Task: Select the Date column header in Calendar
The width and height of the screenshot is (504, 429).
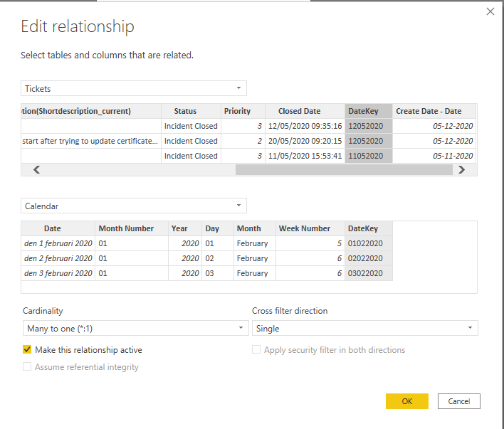Action: click(58, 228)
